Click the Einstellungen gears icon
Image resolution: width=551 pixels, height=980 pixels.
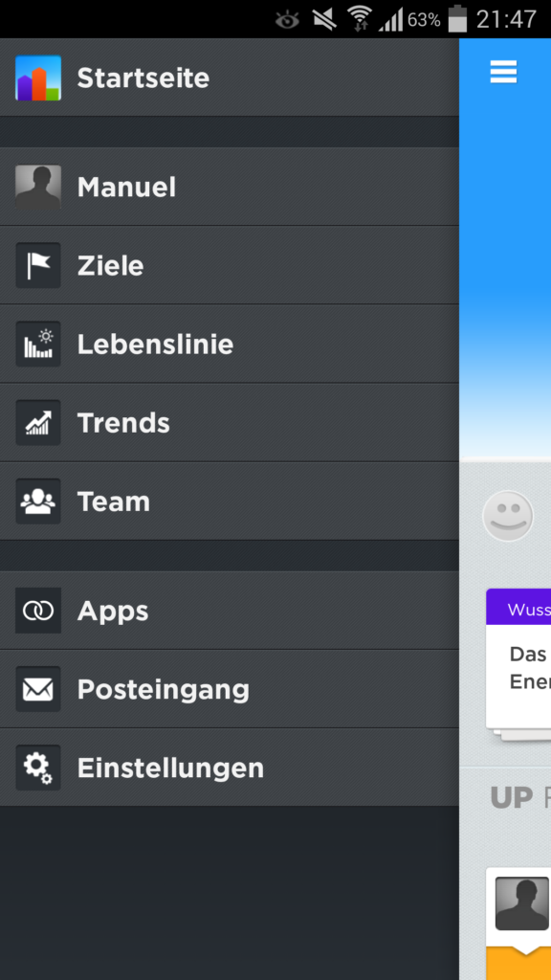coord(38,768)
